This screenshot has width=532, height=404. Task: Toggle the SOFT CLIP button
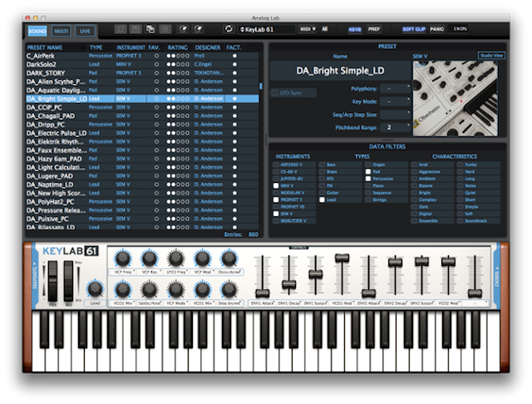coord(414,30)
